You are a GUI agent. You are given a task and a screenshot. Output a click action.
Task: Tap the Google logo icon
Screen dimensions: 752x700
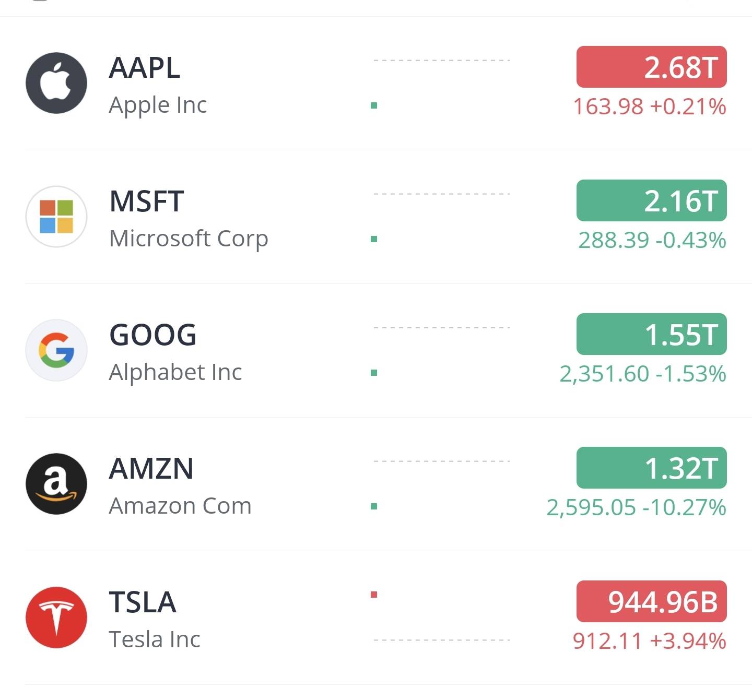point(56,350)
